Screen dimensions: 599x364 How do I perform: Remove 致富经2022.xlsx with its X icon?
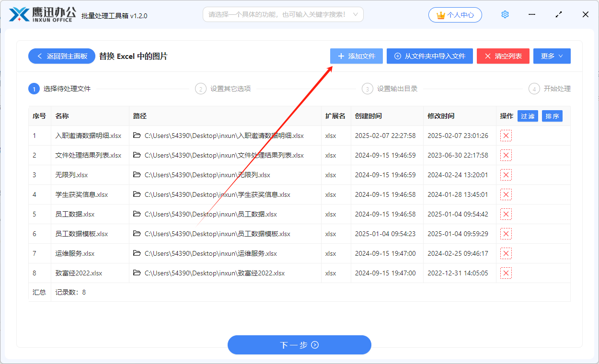506,273
